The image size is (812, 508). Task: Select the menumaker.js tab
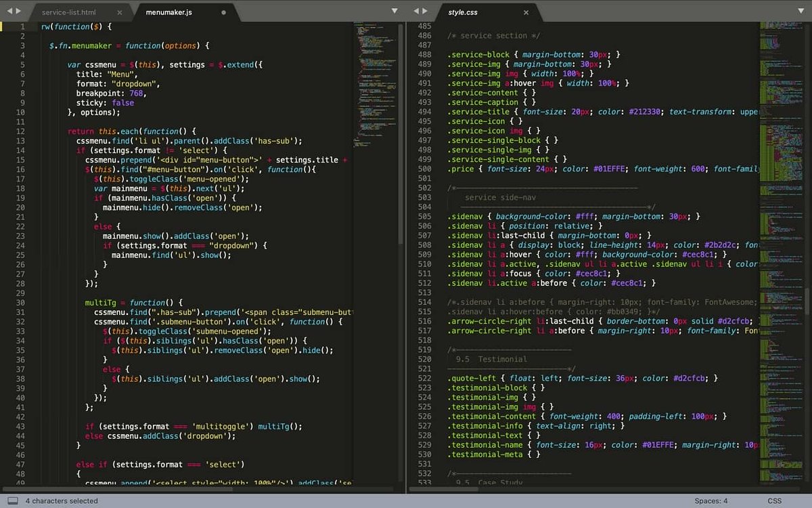(169, 12)
